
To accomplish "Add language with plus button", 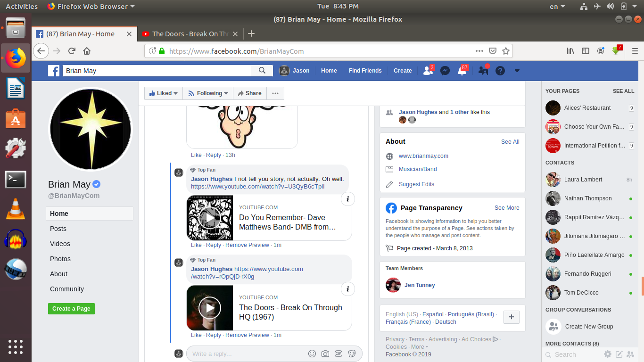I will click(x=512, y=317).
